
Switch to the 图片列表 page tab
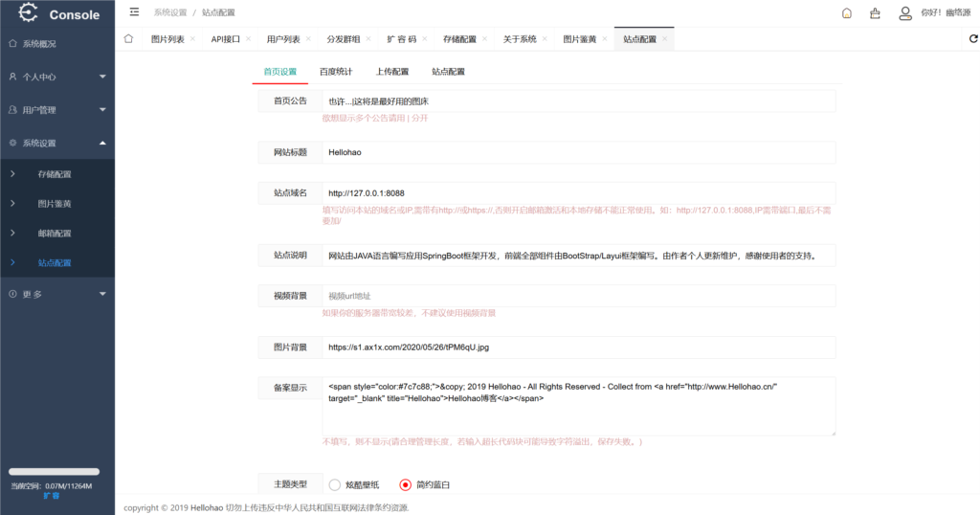(167, 38)
